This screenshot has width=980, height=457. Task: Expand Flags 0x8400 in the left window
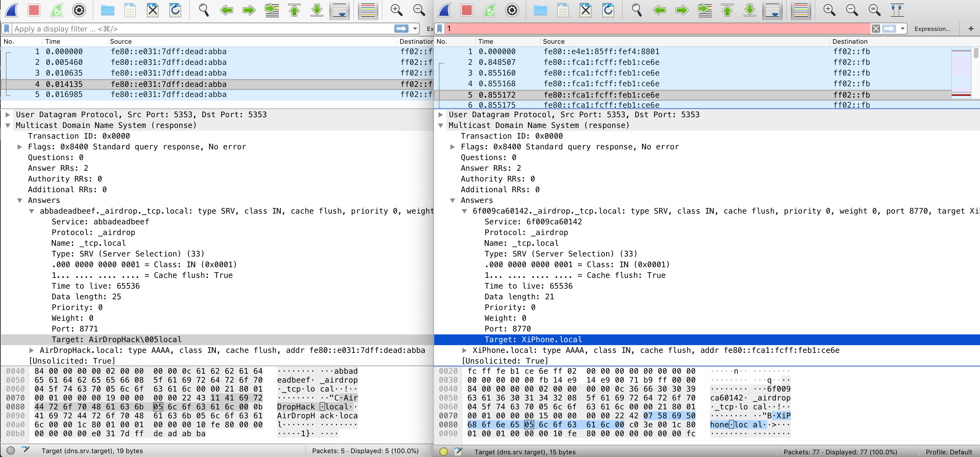pos(20,147)
